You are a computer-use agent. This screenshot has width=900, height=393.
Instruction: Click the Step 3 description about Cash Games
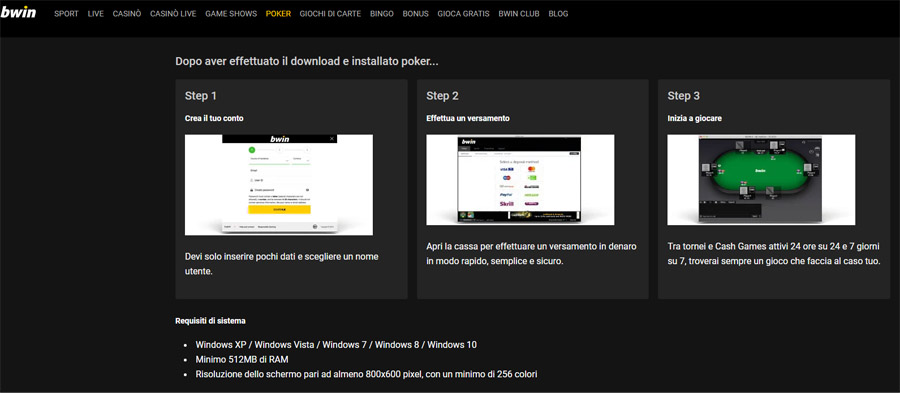774,254
